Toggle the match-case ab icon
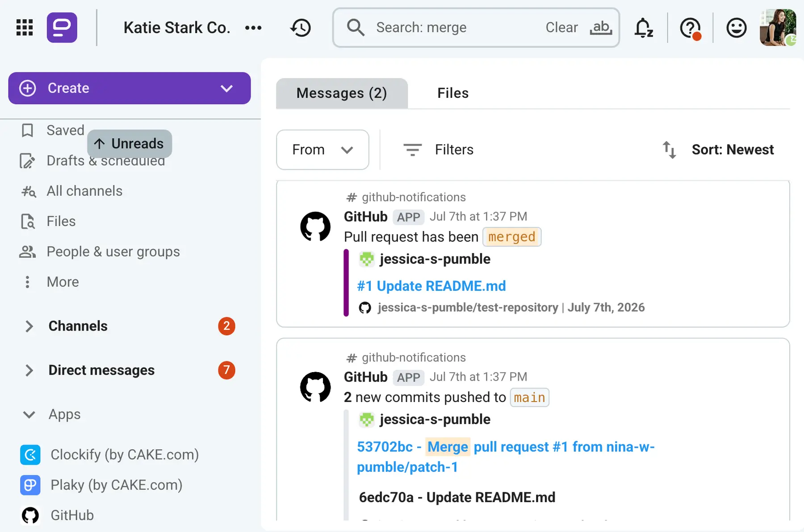 tap(601, 28)
